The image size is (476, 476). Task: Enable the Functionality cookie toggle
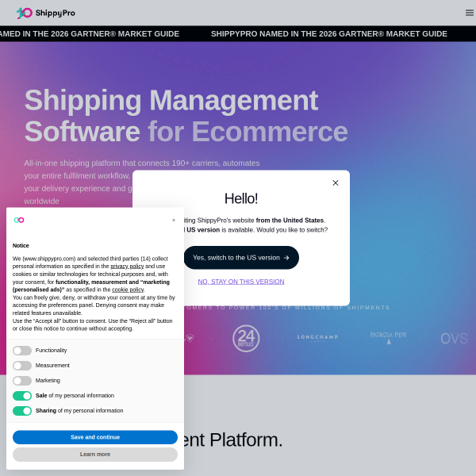tap(22, 351)
